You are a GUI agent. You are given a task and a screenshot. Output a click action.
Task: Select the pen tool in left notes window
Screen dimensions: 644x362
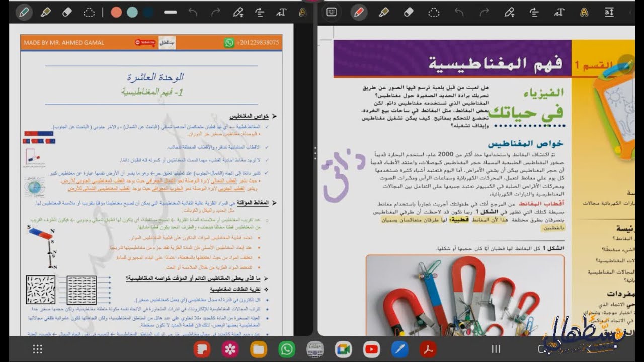[23, 12]
